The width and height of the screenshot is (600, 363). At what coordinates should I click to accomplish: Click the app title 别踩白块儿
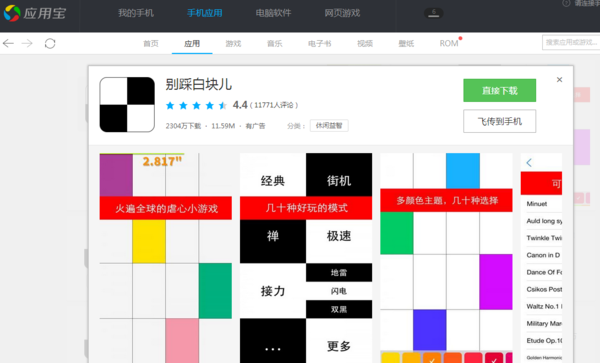click(x=199, y=85)
